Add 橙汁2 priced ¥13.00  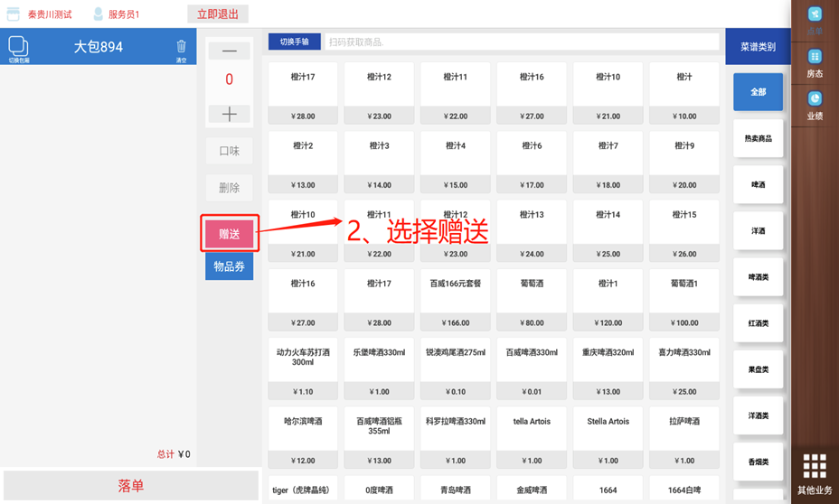pos(303,162)
